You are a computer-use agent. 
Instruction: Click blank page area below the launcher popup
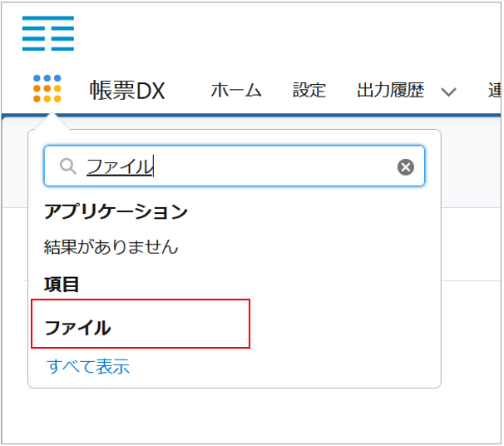(x=250, y=416)
